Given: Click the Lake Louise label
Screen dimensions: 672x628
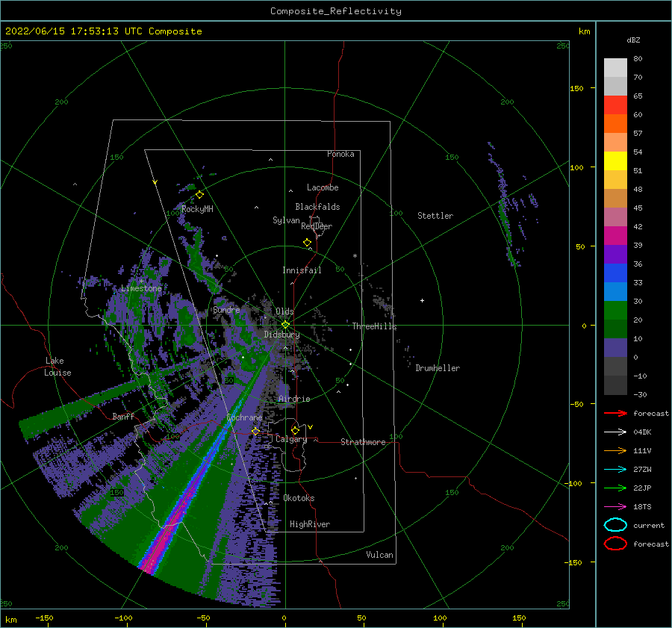Looking at the screenshot, I should pos(57,367).
